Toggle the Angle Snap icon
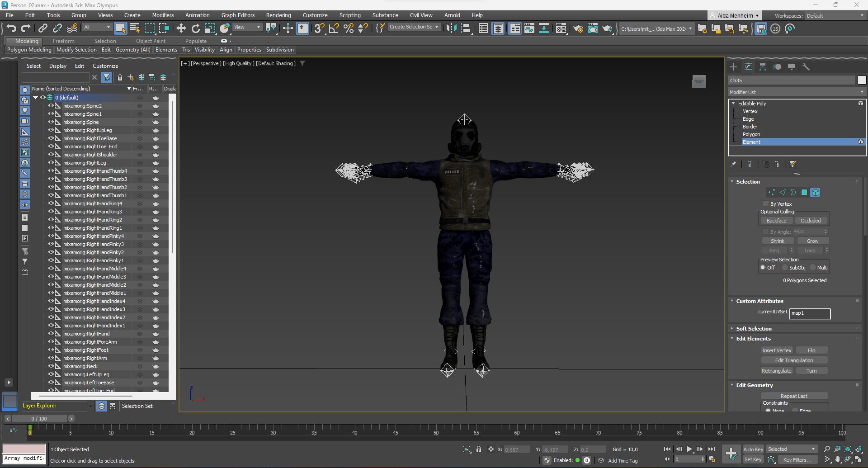Screen dimensions: 868x468 click(x=334, y=28)
